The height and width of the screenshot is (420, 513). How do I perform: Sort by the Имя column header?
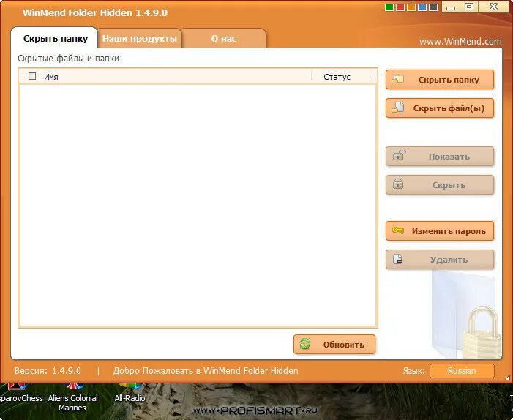tap(51, 77)
